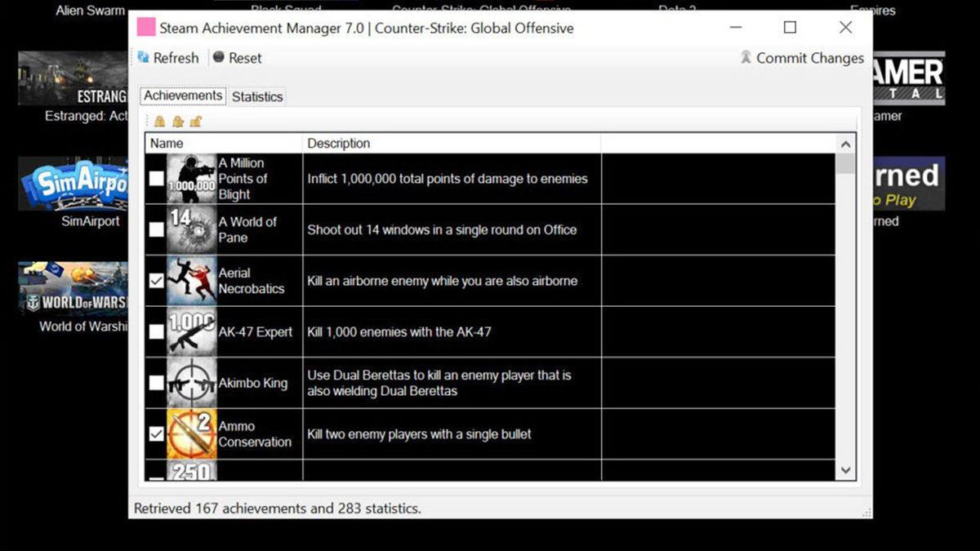Viewport: 980px width, 551px height.
Task: Switch to the Statistics tab
Action: click(x=256, y=96)
